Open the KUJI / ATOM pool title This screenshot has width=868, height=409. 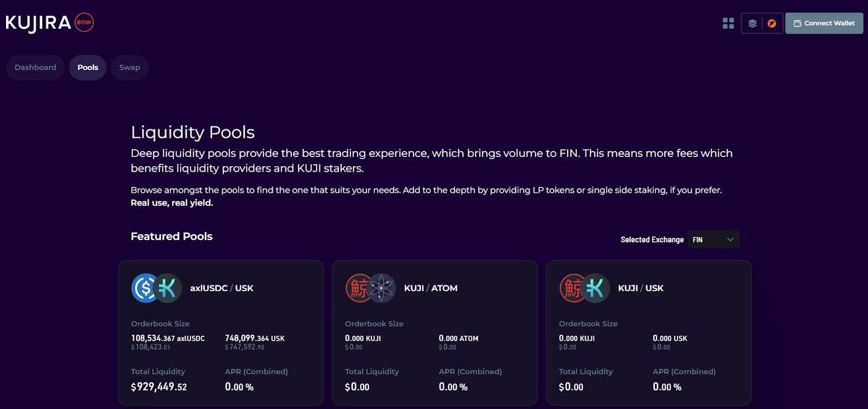[430, 288]
